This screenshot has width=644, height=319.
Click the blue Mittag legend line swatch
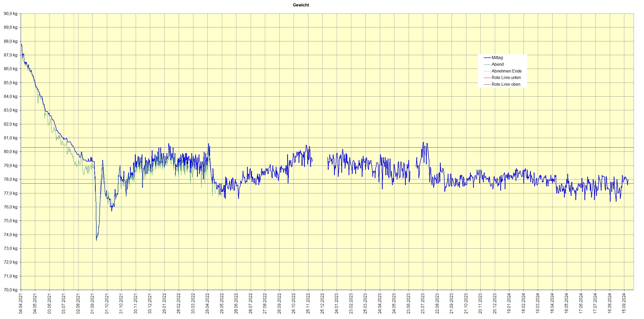point(487,58)
